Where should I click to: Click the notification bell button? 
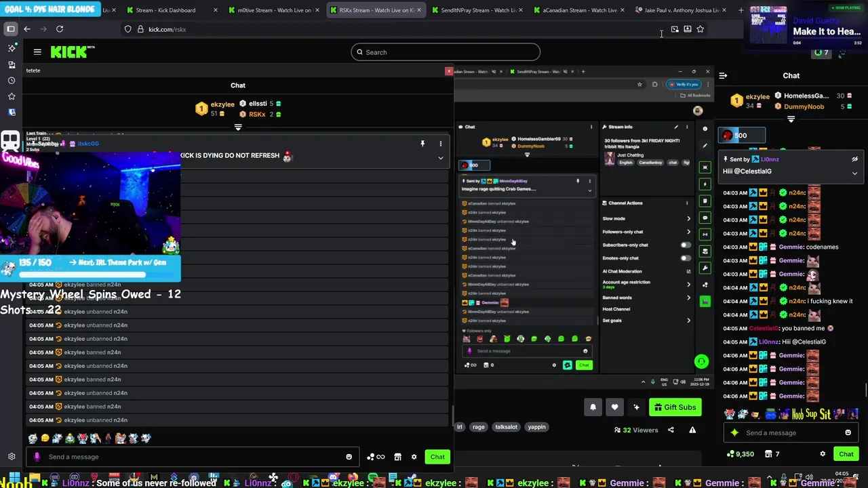pyautogui.click(x=593, y=407)
